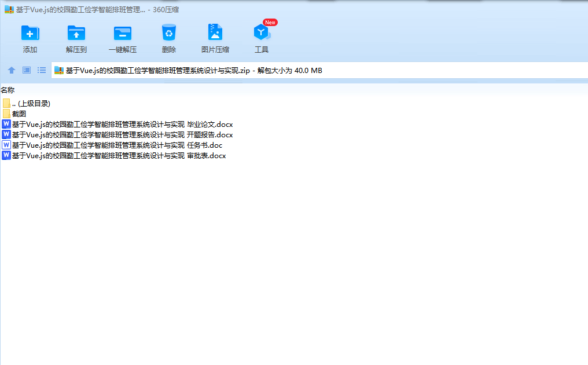Screen dimensions: 588x365
Task: Click the 一键解压 (one-click extract) icon
Action: click(x=123, y=33)
